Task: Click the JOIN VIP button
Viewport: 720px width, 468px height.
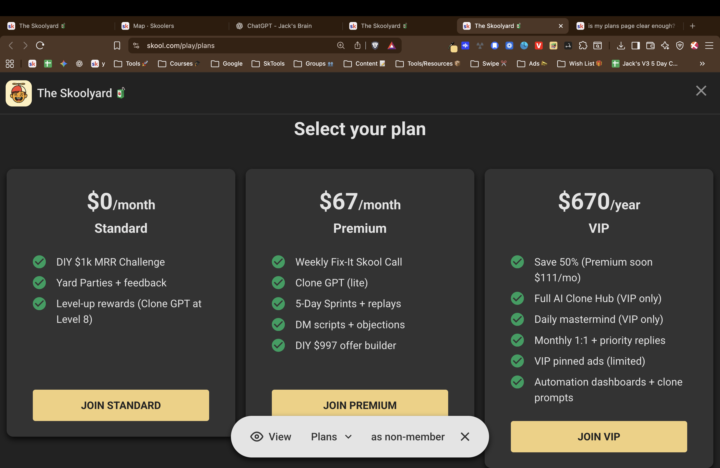Action: [x=599, y=437]
